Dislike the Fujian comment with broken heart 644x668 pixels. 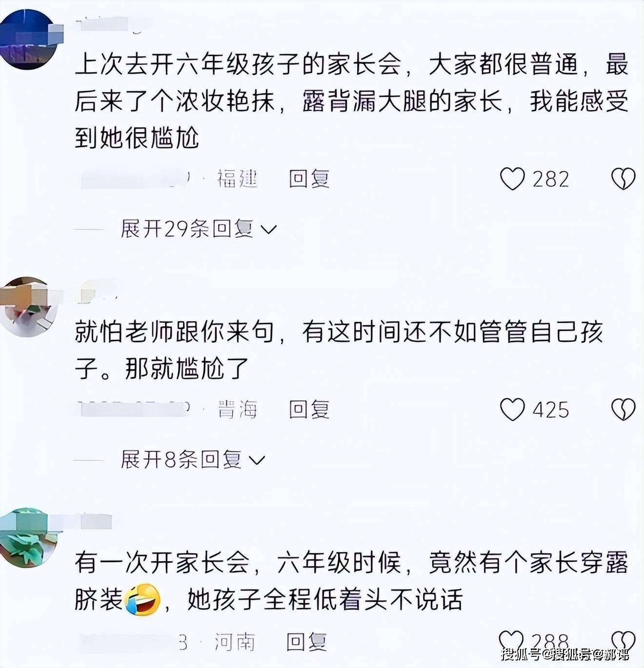point(623,179)
